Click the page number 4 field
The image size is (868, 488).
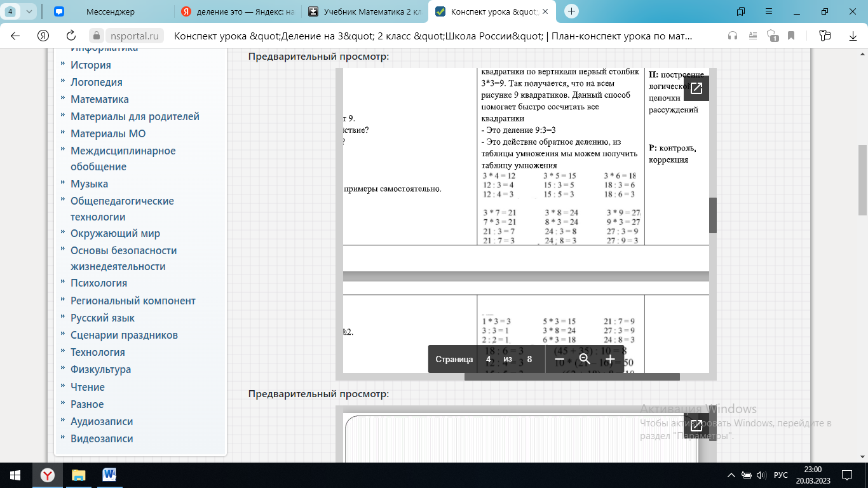pyautogui.click(x=489, y=359)
